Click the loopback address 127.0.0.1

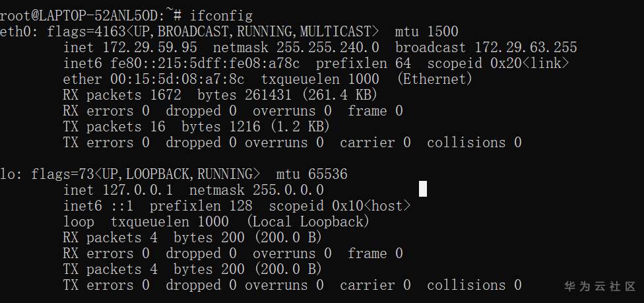[x=138, y=190]
